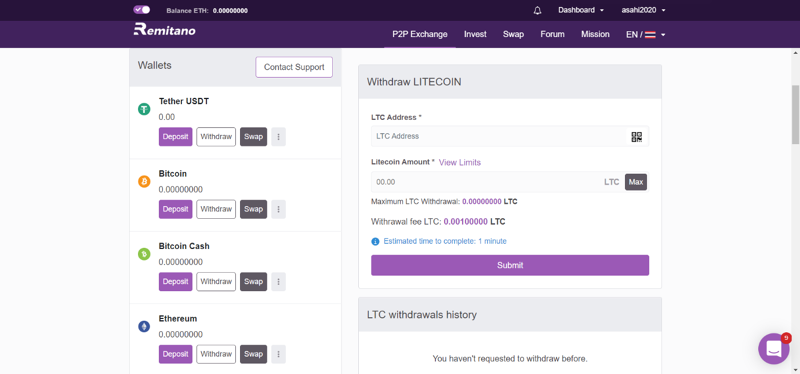Screen dimensions: 800x374
Task: Open more options for Ethereum
Action: click(279, 354)
